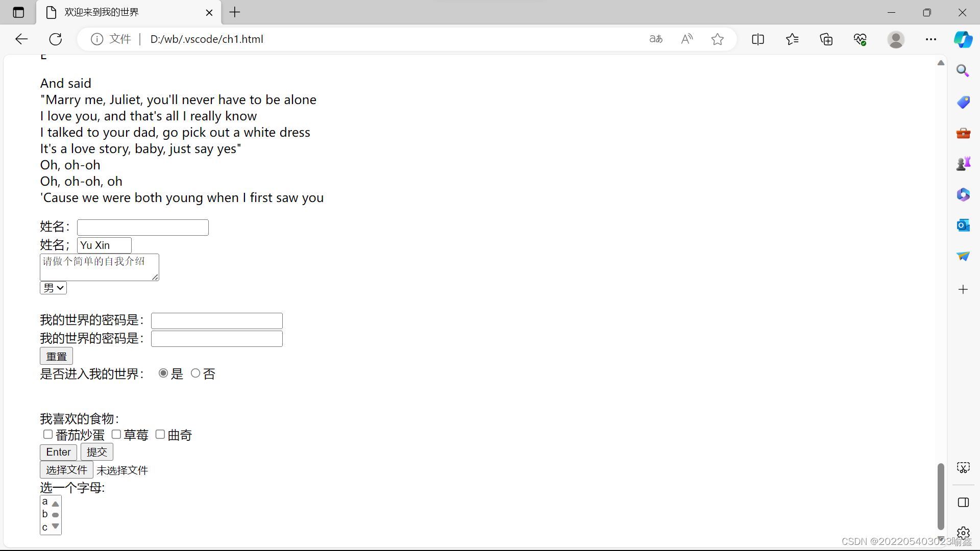Check the 番茄炒蛋 checkbox
980x551 pixels.
point(48,434)
